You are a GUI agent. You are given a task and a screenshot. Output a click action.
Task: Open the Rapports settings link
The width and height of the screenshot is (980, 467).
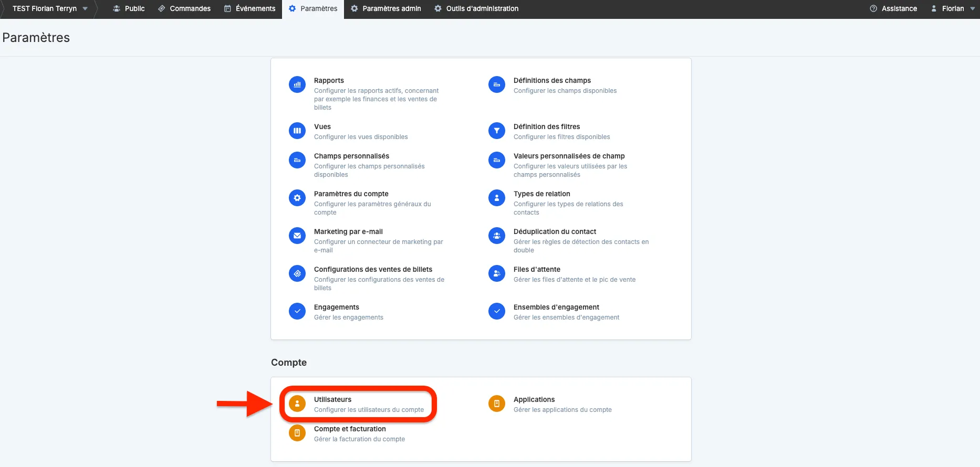(x=329, y=80)
